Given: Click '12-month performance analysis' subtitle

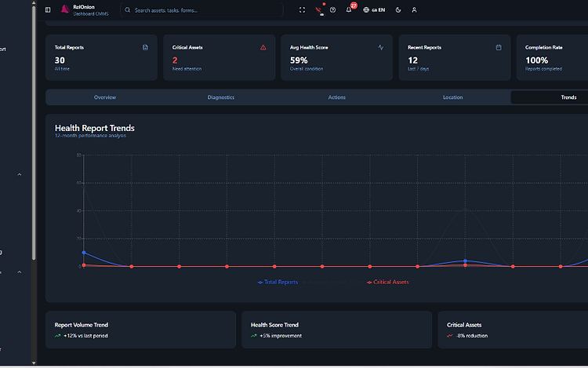Looking at the screenshot, I should [x=90, y=136].
